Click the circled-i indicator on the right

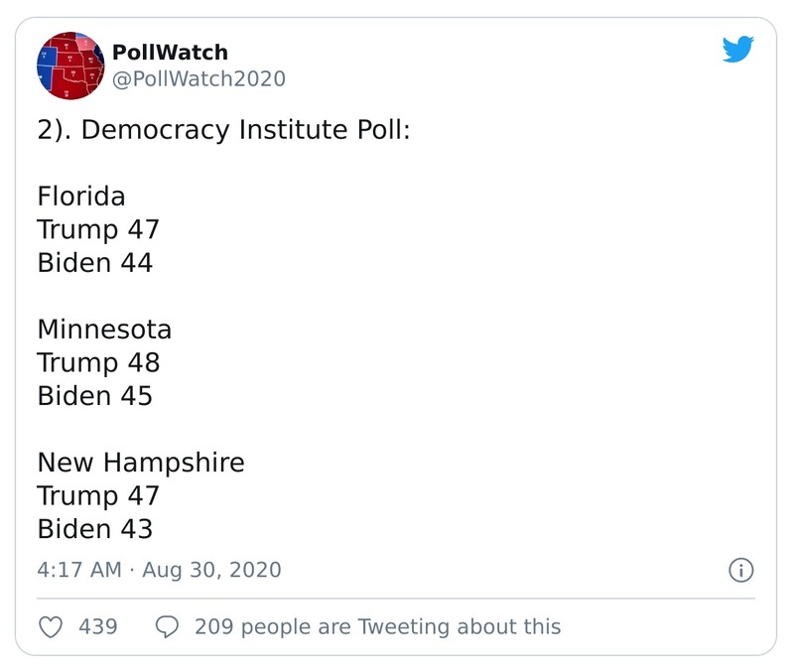pyautogui.click(x=741, y=571)
